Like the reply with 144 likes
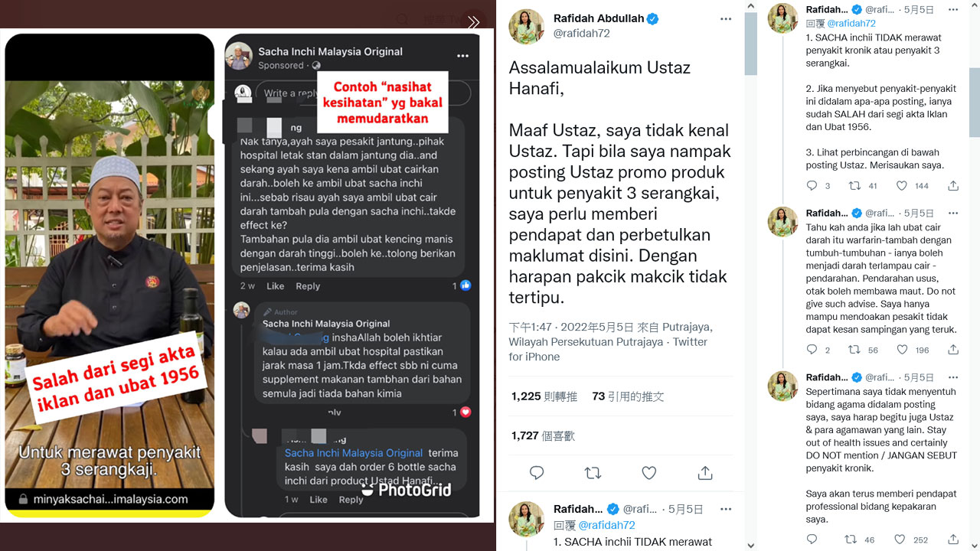The height and width of the screenshot is (551, 980). pos(902,185)
